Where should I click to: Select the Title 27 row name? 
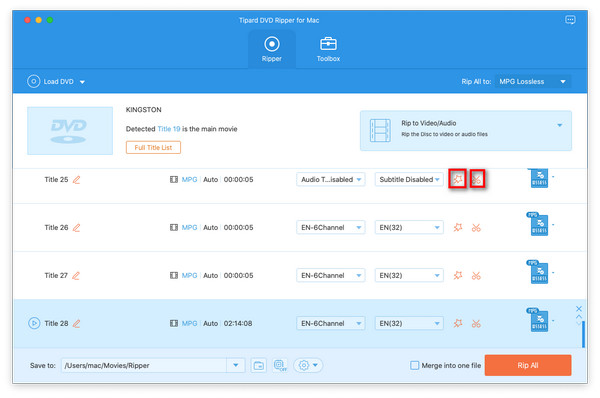coord(56,276)
